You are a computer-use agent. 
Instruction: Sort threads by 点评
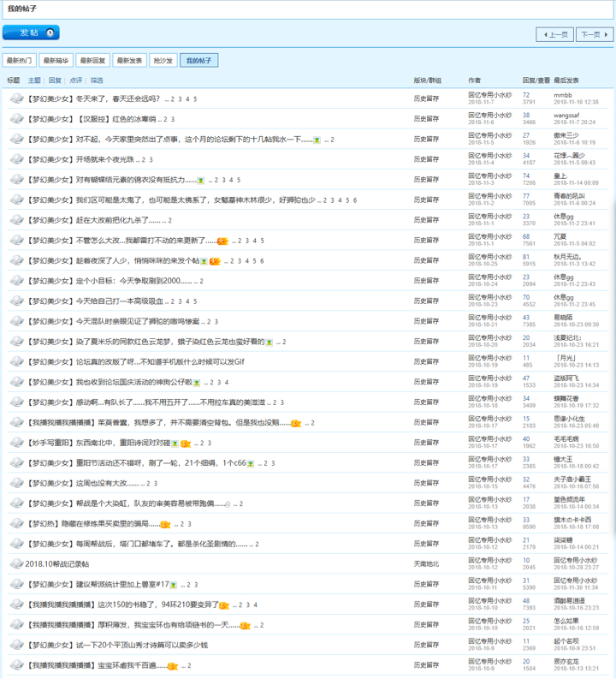pyautogui.click(x=76, y=80)
